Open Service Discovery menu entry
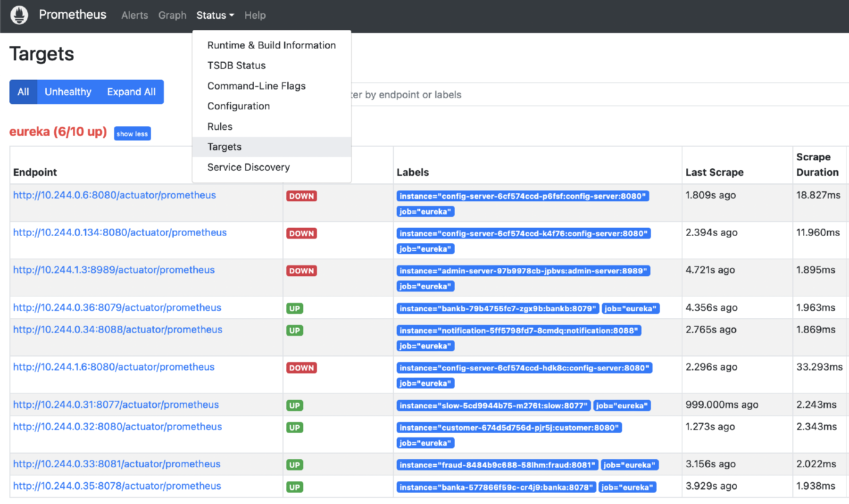This screenshot has width=849, height=504. tap(272, 167)
